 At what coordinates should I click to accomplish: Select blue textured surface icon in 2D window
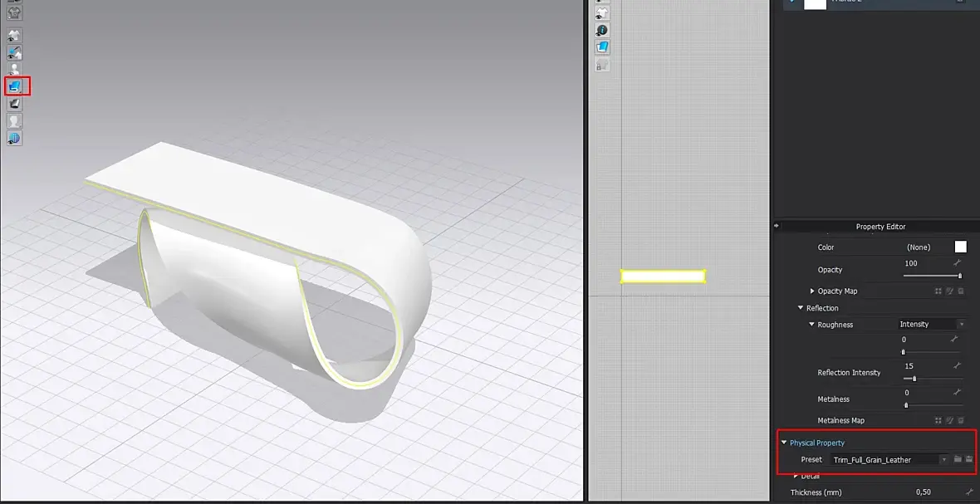(602, 46)
